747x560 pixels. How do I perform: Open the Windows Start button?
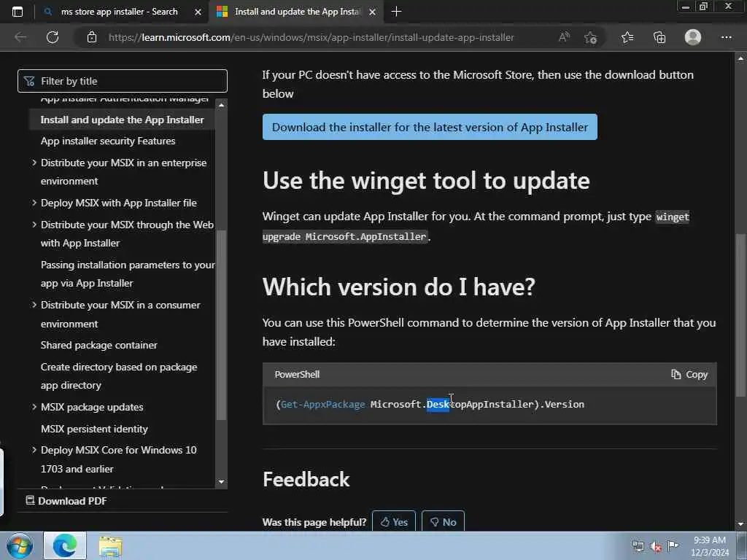tap(20, 545)
